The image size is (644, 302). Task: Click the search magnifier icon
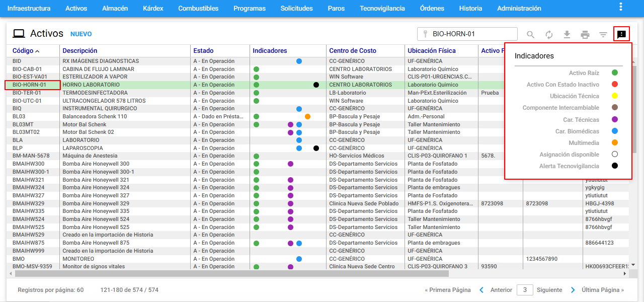[531, 35]
